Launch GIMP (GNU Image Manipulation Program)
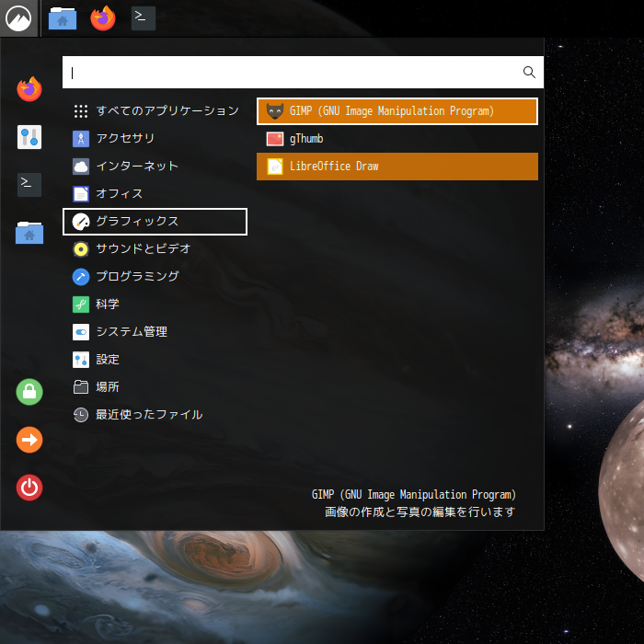Image resolution: width=644 pixels, height=644 pixels. 397,111
